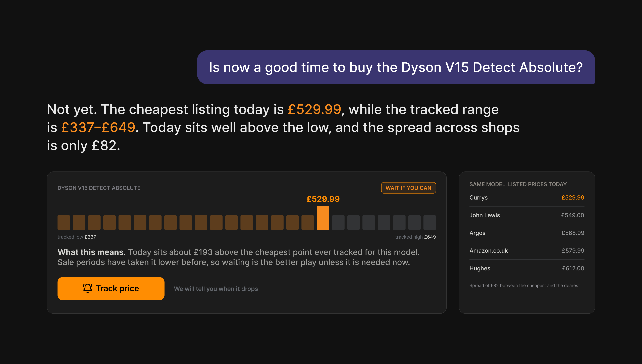The width and height of the screenshot is (642, 364).
Task: Select the John Lewis retailer name
Action: 485,215
